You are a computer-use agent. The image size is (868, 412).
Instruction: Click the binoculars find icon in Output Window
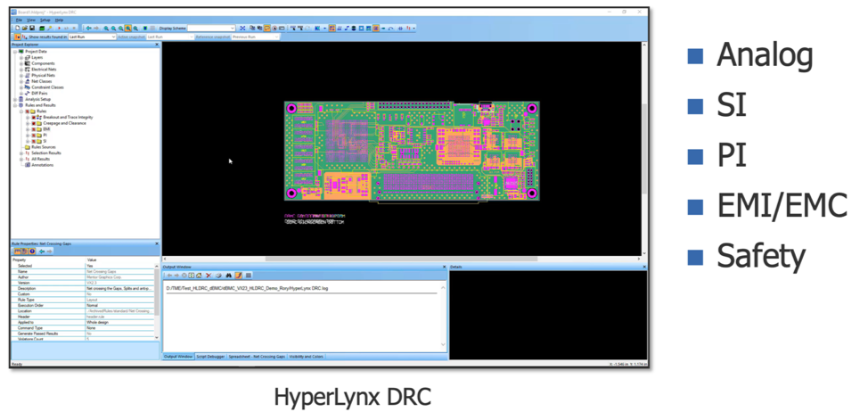[x=229, y=276]
